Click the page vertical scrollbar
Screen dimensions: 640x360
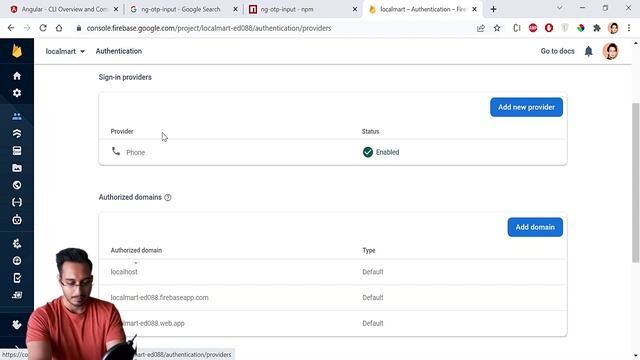coord(636,182)
